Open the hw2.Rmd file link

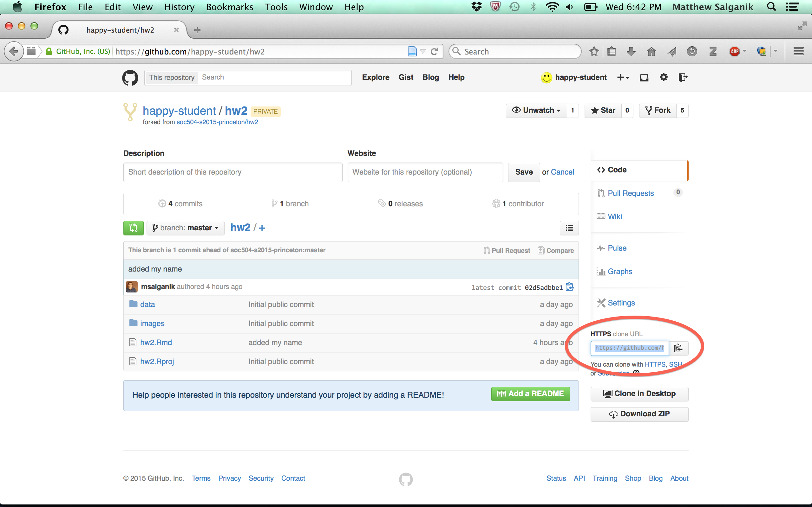coord(156,342)
